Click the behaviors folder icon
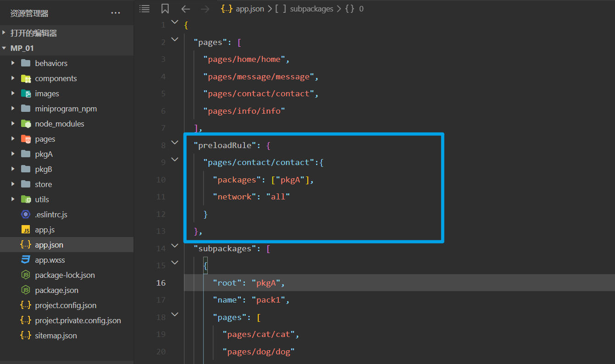The width and height of the screenshot is (615, 364). (x=26, y=63)
